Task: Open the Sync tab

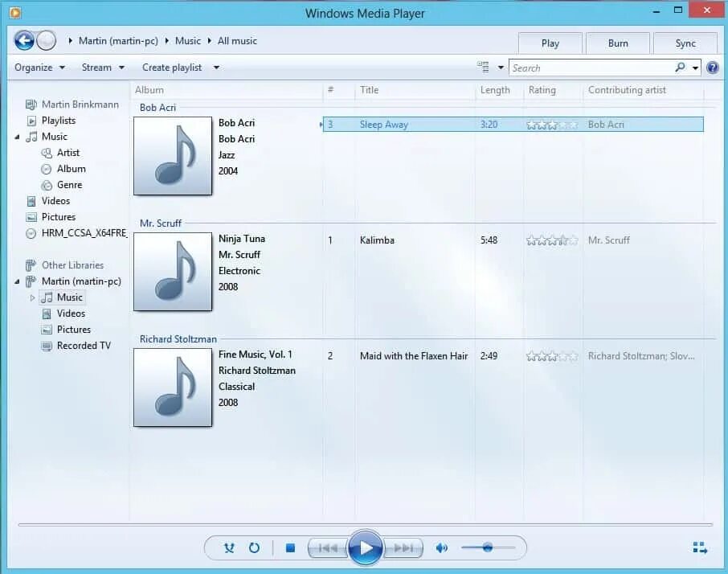Action: click(x=685, y=43)
